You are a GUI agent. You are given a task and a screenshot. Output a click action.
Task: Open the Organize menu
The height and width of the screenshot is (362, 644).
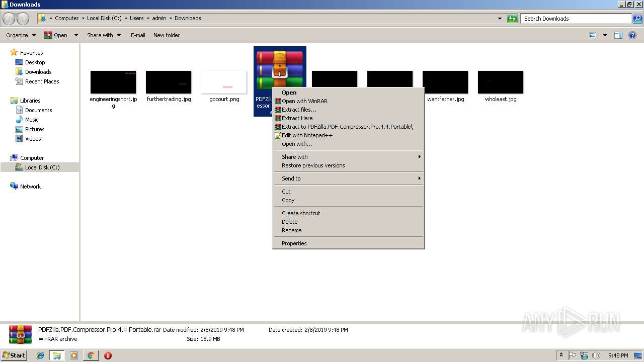[21, 35]
